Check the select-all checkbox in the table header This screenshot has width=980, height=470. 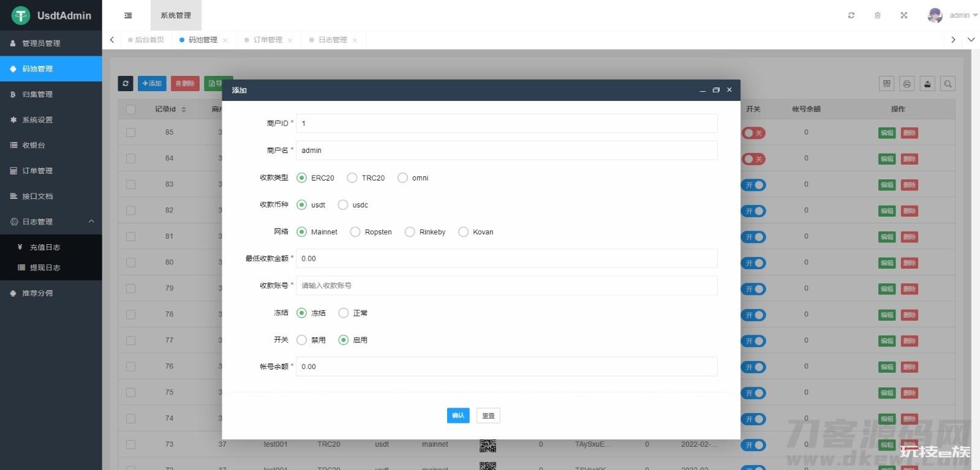click(x=130, y=110)
